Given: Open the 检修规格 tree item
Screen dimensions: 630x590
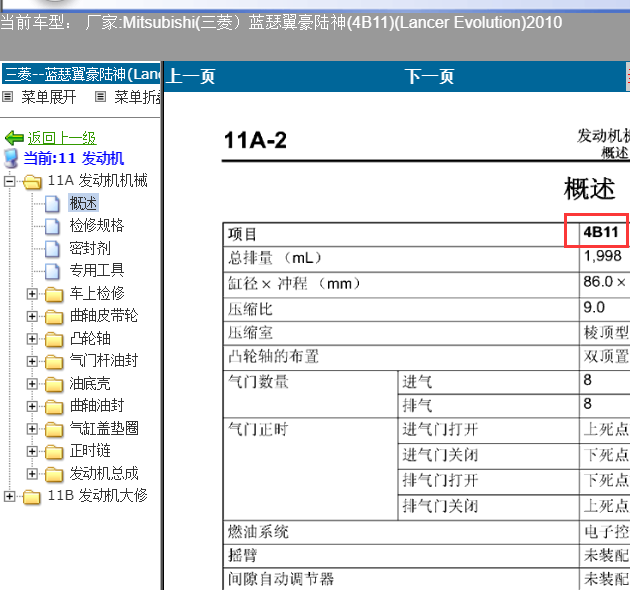Looking at the screenshot, I should 97,226.
